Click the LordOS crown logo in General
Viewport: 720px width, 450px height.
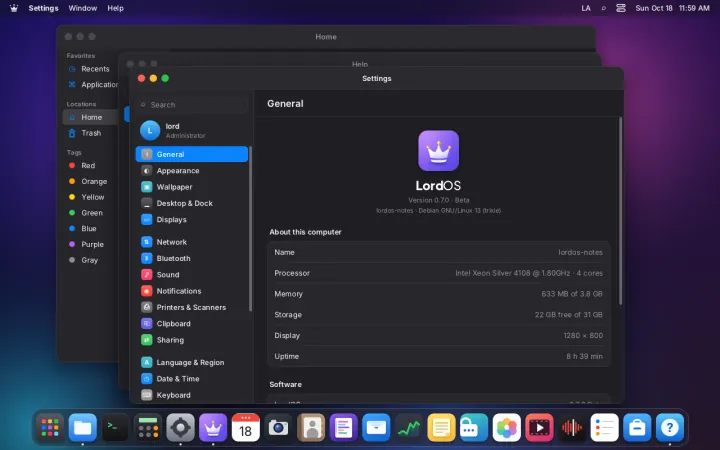pos(439,151)
